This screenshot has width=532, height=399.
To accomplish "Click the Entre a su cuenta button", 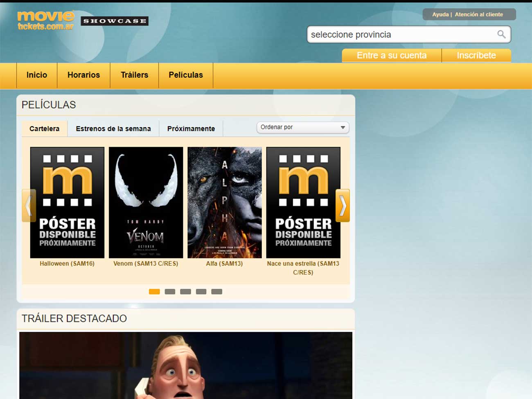I will coord(392,55).
